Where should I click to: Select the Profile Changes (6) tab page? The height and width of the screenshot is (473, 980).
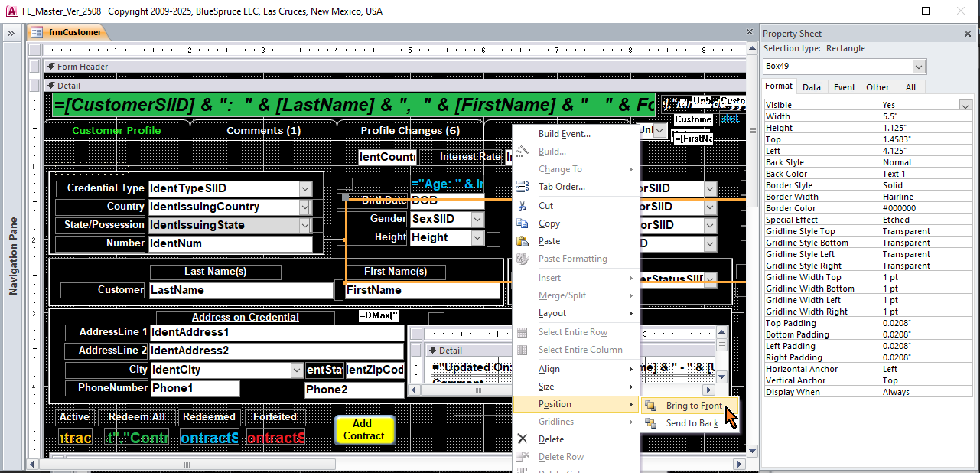[x=410, y=130]
